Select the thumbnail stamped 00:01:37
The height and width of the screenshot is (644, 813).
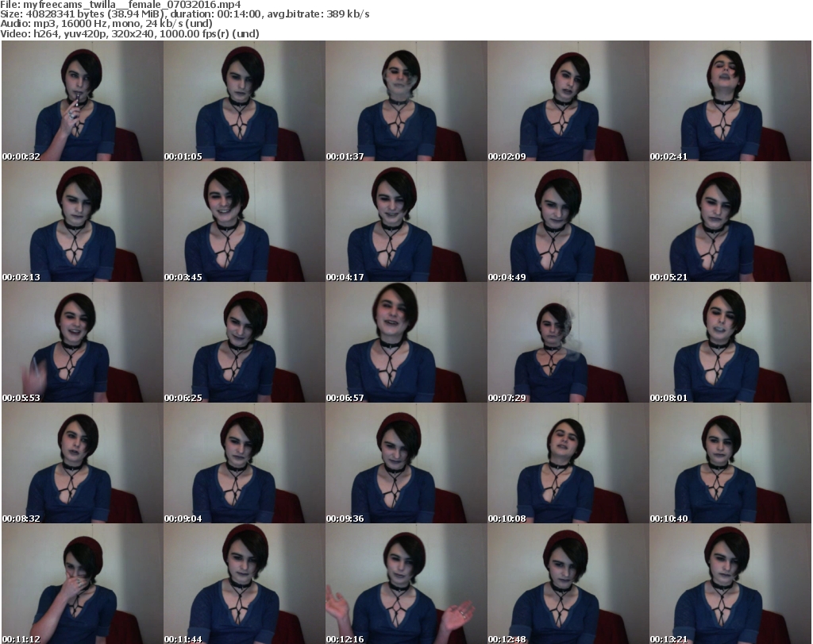tap(406, 101)
